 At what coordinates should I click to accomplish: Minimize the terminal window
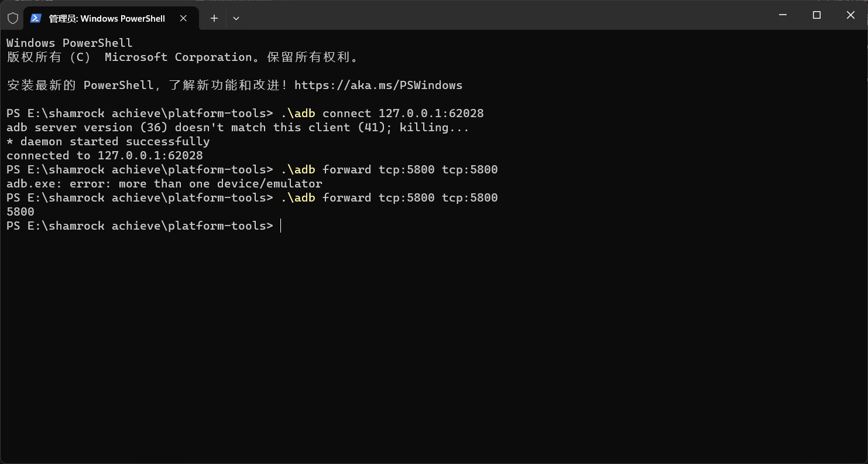coord(783,15)
